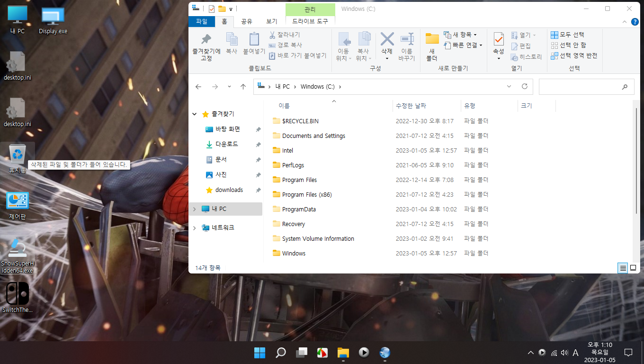Open the 파일 ribbon tab
This screenshot has width=644, height=364.
pos(202,21)
